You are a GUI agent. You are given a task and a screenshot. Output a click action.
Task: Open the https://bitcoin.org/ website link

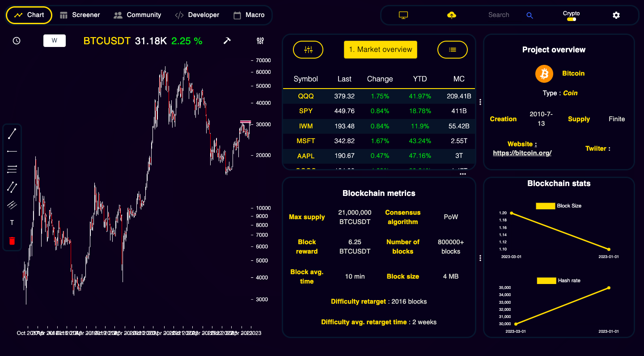522,153
